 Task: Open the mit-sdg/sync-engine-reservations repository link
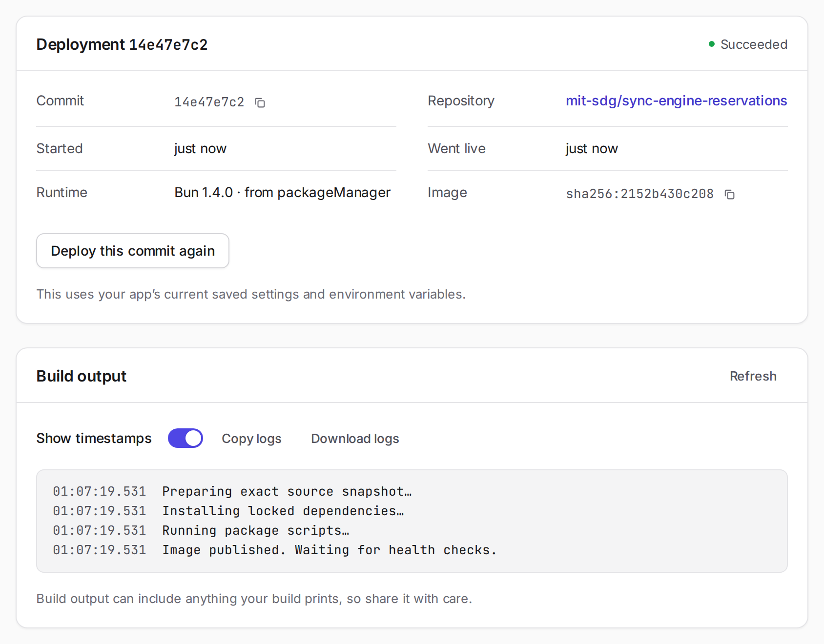(x=676, y=101)
